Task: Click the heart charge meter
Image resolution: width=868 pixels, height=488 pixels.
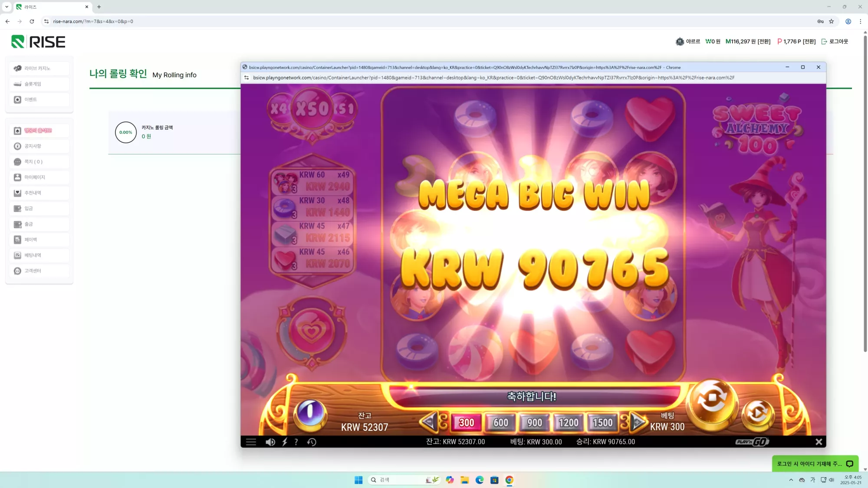Action: [311, 332]
